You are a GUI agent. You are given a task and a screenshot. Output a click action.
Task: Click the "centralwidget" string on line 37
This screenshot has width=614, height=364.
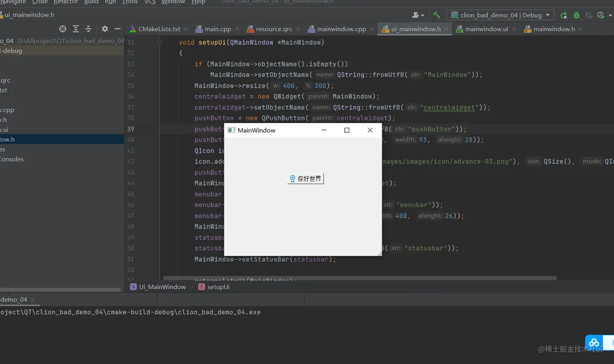click(x=450, y=108)
